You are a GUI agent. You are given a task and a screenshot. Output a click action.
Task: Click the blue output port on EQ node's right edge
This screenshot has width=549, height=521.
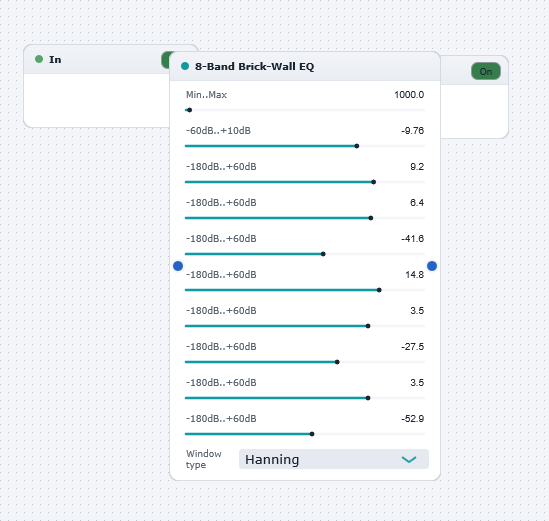click(432, 266)
